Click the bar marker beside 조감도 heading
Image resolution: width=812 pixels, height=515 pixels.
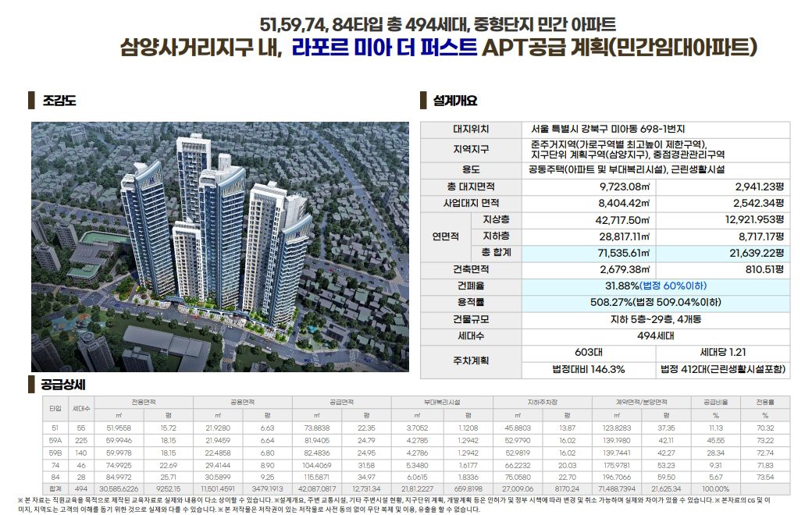pyautogui.click(x=31, y=101)
